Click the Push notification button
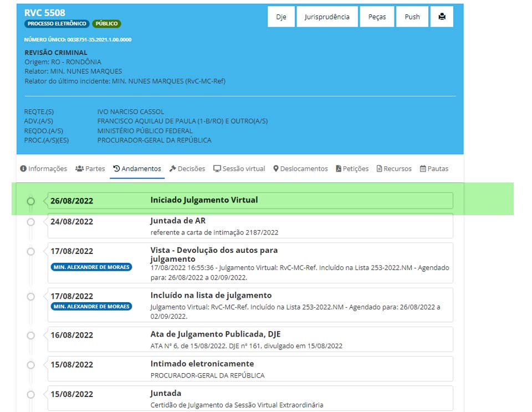Image resolution: width=532 pixels, height=412 pixels. tap(412, 17)
